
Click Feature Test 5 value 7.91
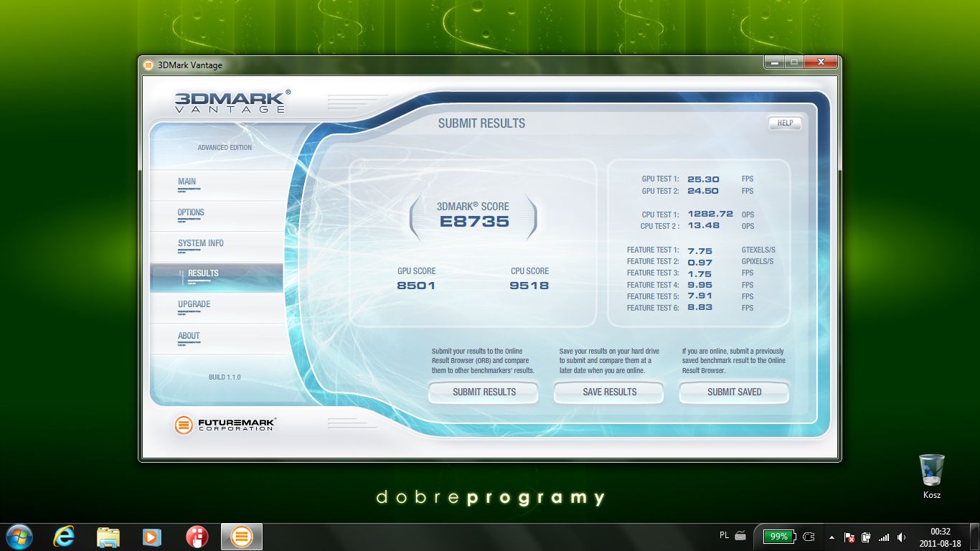coord(699,296)
